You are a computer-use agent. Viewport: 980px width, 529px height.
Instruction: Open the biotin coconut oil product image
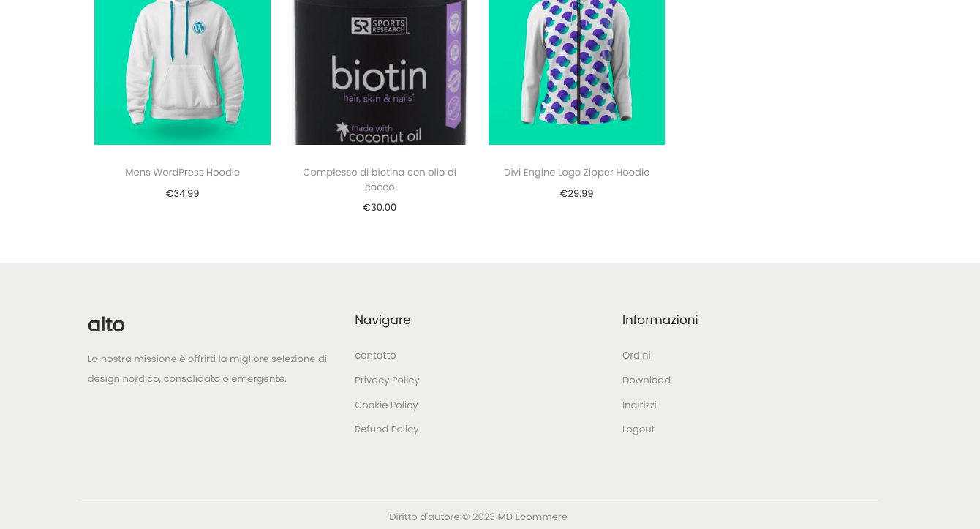tap(380, 72)
